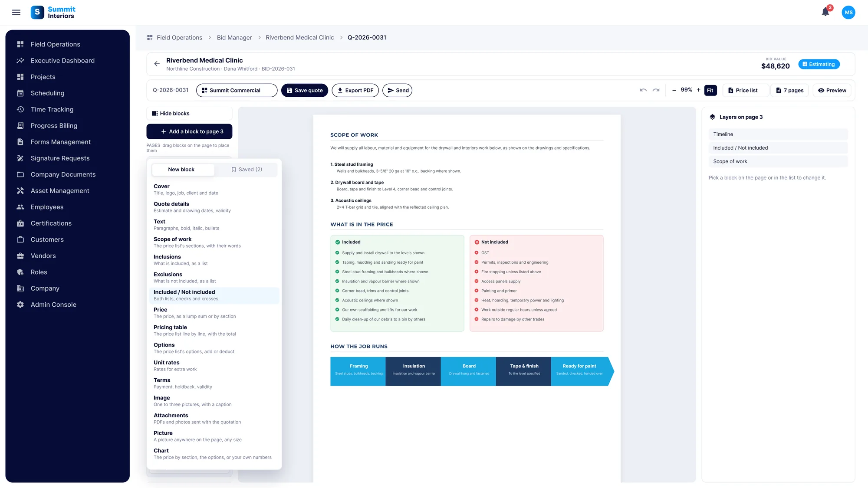This screenshot has width=868, height=488.
Task: Go to Riverbend Medical Clinic breadcrumb
Action: (x=300, y=38)
